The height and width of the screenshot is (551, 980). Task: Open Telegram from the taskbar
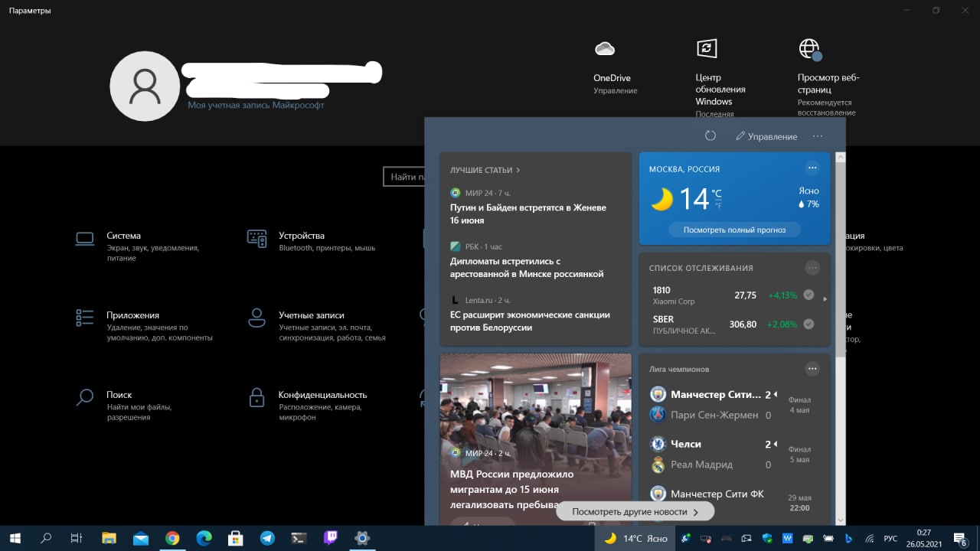click(267, 538)
